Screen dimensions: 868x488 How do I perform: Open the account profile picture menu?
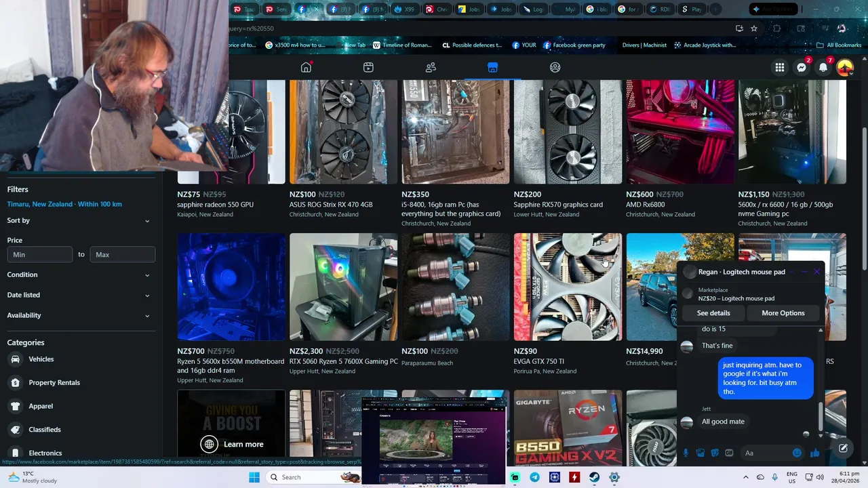pos(845,67)
